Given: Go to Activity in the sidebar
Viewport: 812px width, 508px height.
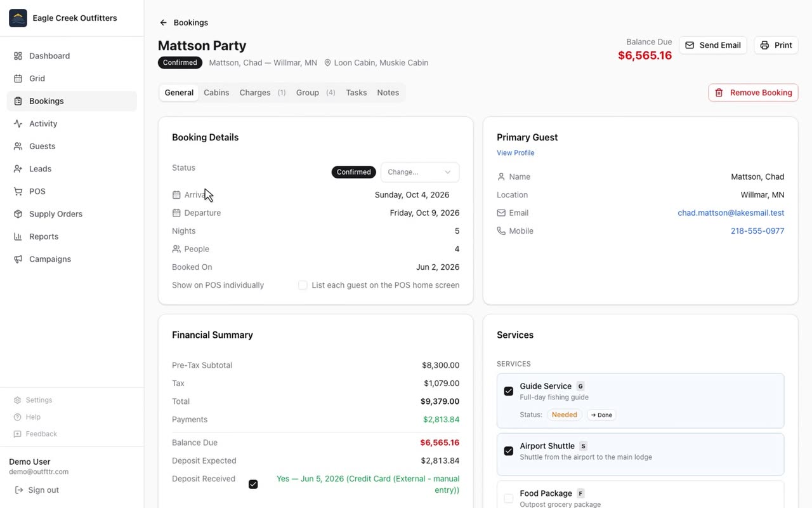Looking at the screenshot, I should pyautogui.click(x=72, y=124).
